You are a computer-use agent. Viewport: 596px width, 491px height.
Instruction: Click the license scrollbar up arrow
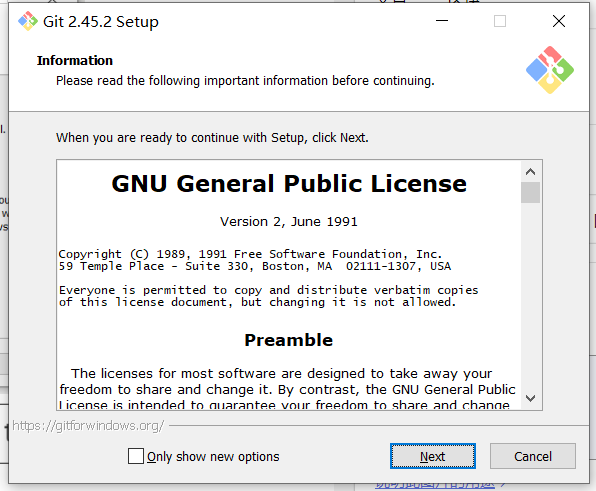(x=530, y=172)
